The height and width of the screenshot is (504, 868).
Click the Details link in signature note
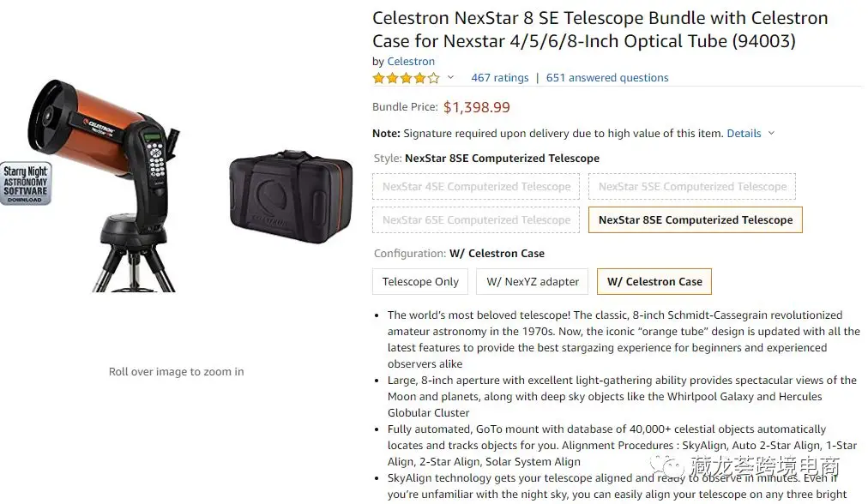(744, 134)
